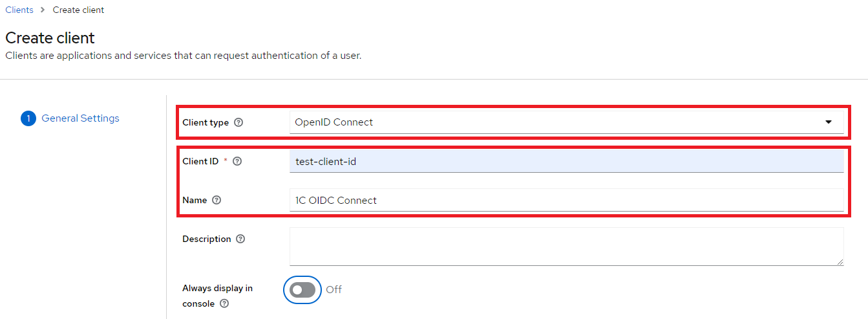
Task: Click help icon next to Client type
Action: point(238,122)
